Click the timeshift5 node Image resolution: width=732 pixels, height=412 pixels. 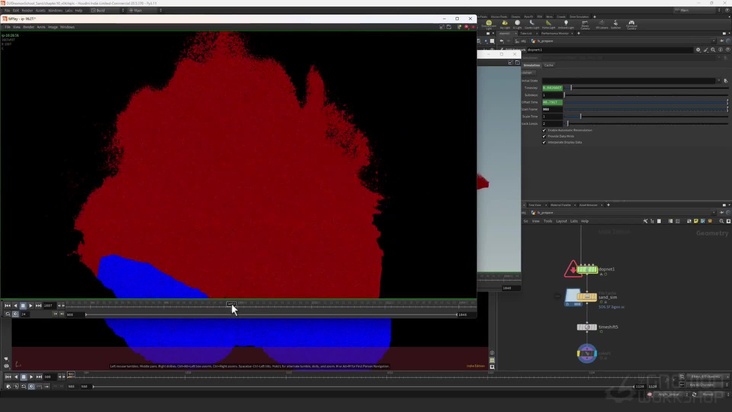[x=586, y=327]
